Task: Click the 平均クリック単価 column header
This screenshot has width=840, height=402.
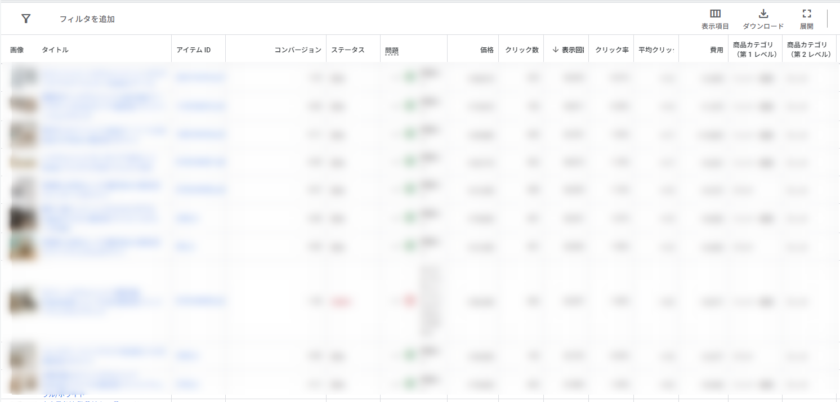Action: pos(656,49)
